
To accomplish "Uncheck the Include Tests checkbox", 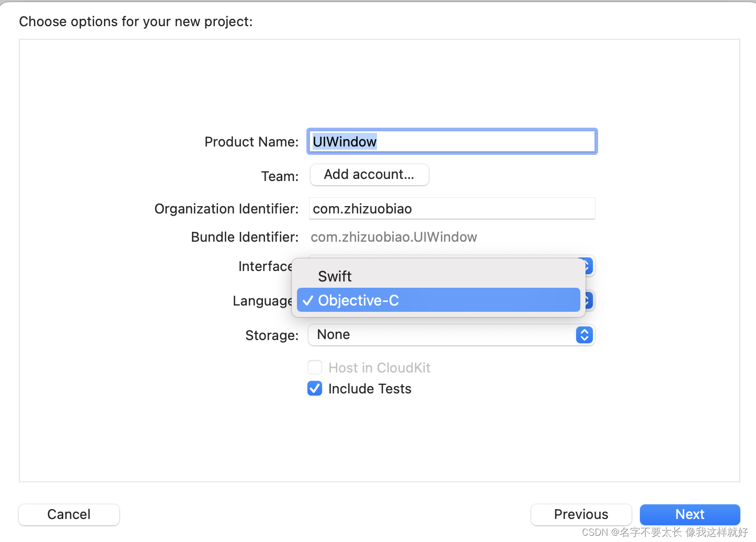I will coord(315,389).
